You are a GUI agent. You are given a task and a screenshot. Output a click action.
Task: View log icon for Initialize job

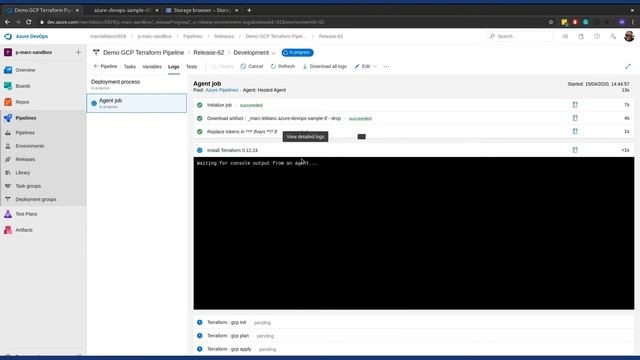[575, 105]
